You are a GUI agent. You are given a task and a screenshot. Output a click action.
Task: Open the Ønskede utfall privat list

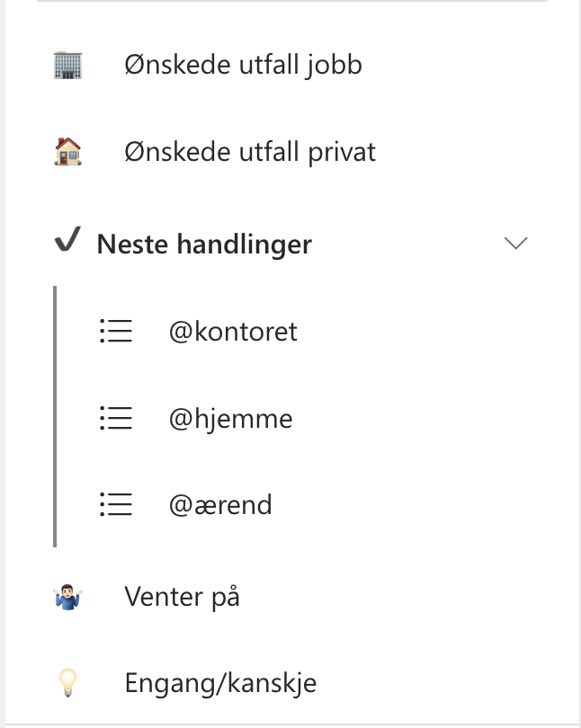250,152
